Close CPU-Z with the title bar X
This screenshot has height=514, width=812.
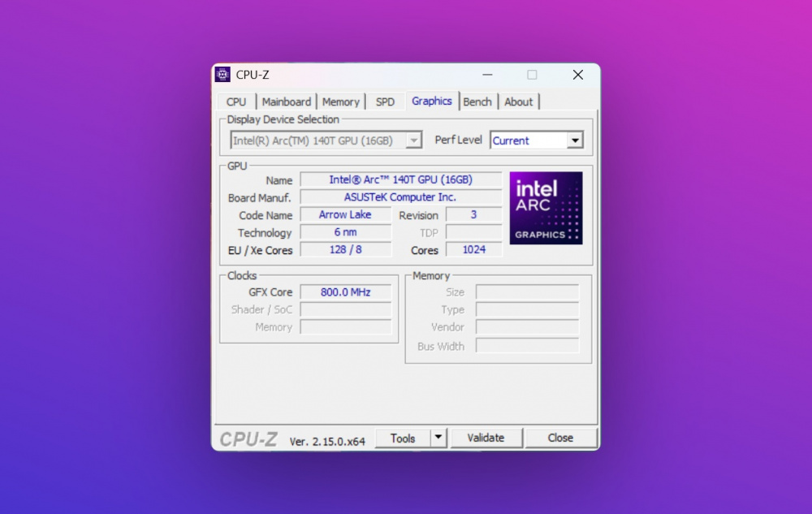click(578, 75)
